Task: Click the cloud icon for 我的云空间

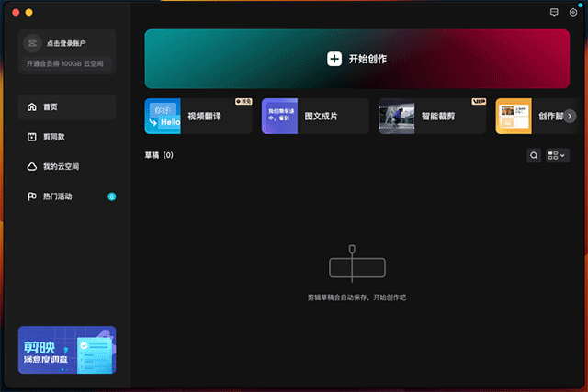Action: [32, 167]
